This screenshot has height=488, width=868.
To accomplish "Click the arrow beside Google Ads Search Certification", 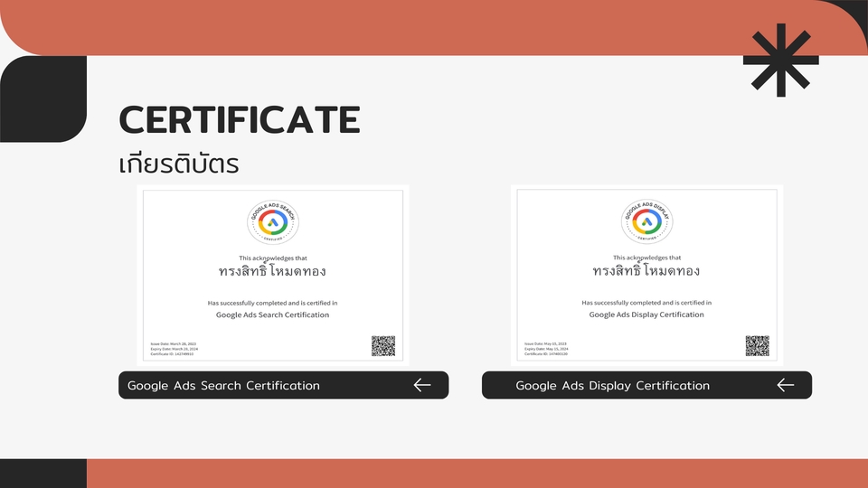I will (422, 385).
